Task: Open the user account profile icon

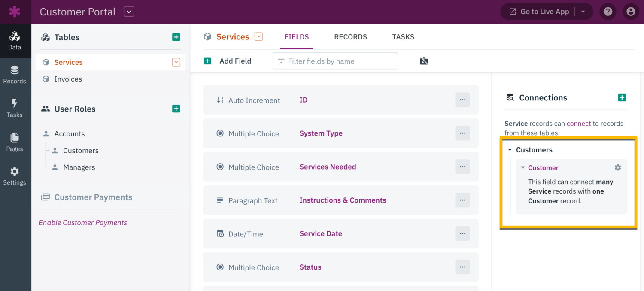Action: [630, 12]
